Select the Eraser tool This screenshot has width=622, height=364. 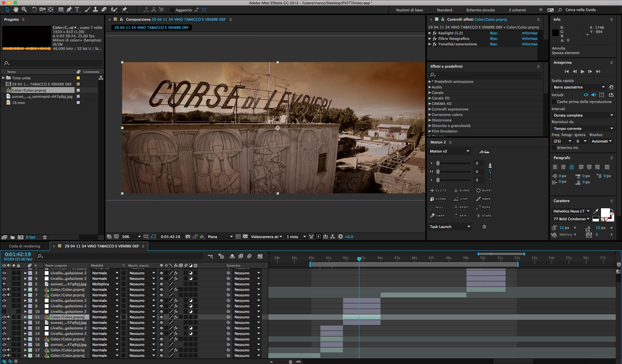pyautogui.click(x=104, y=10)
